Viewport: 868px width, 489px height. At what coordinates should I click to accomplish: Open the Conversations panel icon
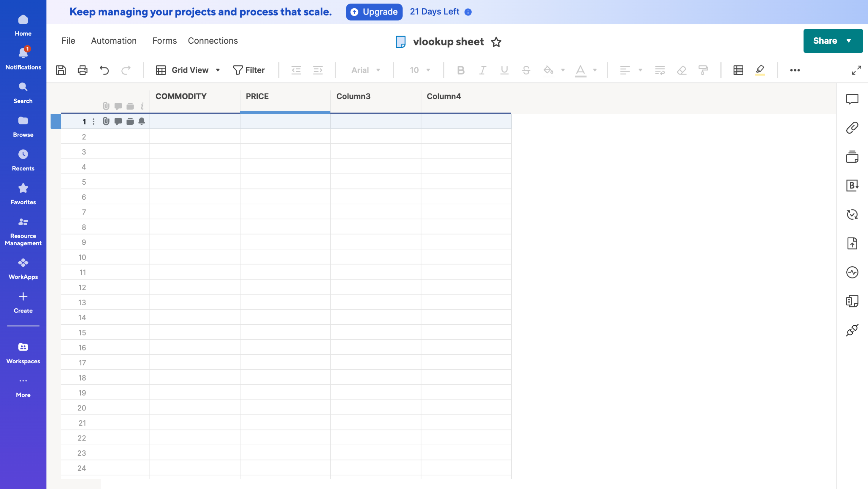pyautogui.click(x=852, y=99)
